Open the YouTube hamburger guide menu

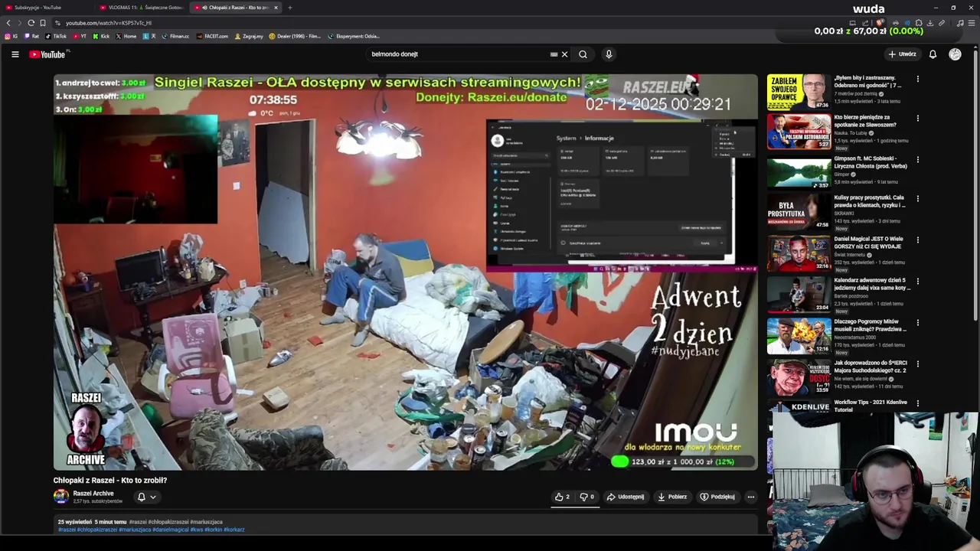coord(15,54)
